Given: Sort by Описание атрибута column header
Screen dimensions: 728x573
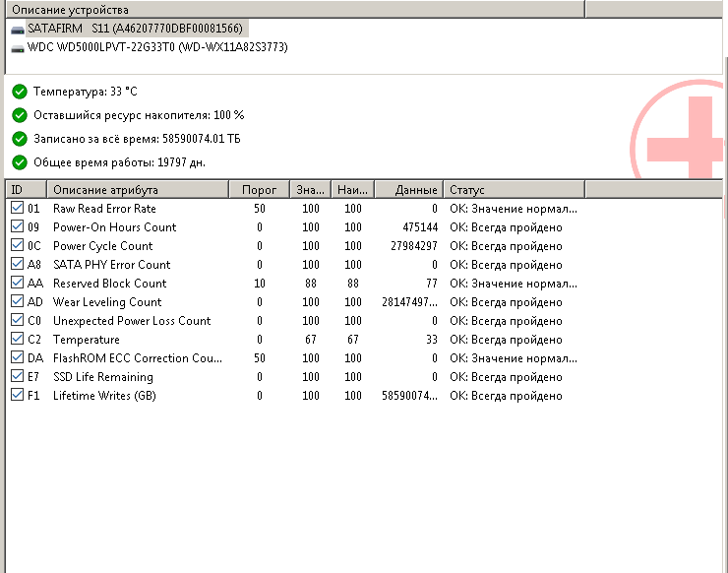Looking at the screenshot, I should click(x=138, y=190).
